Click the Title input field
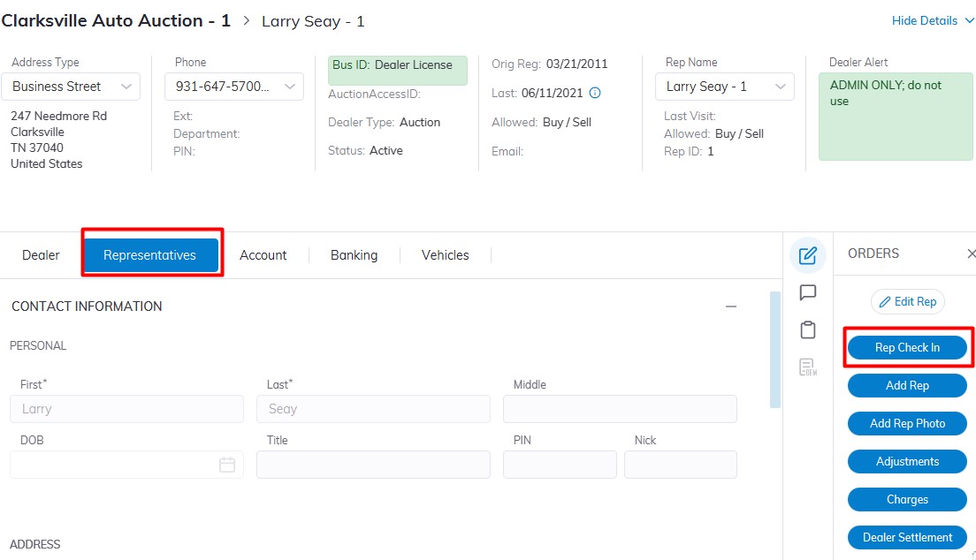This screenshot has width=976, height=560. coord(373,465)
